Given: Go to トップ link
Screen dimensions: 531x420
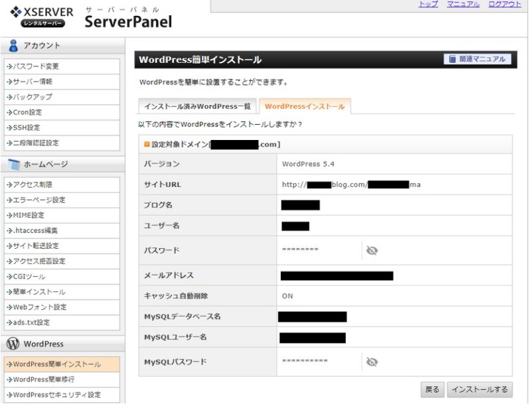Looking at the screenshot, I should point(428,4).
